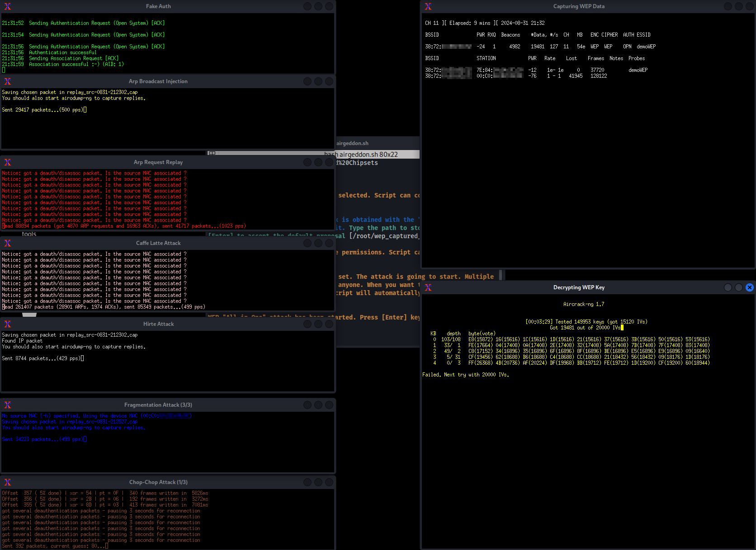Open the Fragmentation Attack window menu icon
This screenshot has width=756, height=550.
[8, 405]
